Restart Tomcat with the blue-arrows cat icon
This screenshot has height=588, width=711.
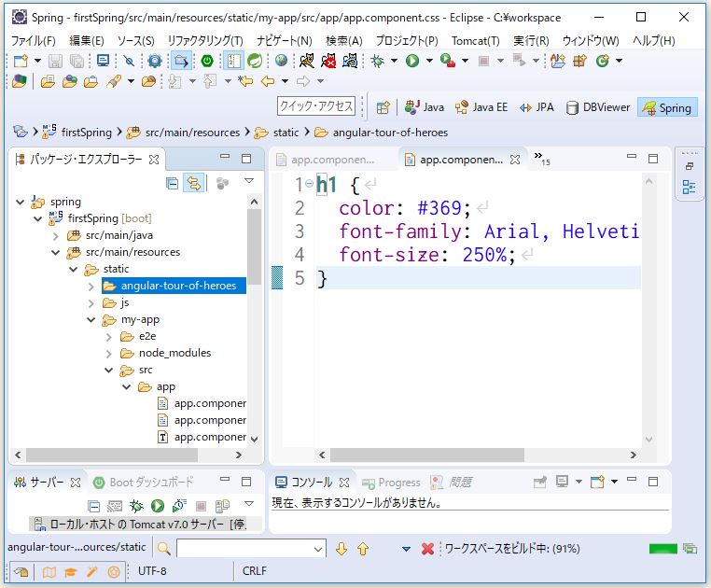click(350, 61)
